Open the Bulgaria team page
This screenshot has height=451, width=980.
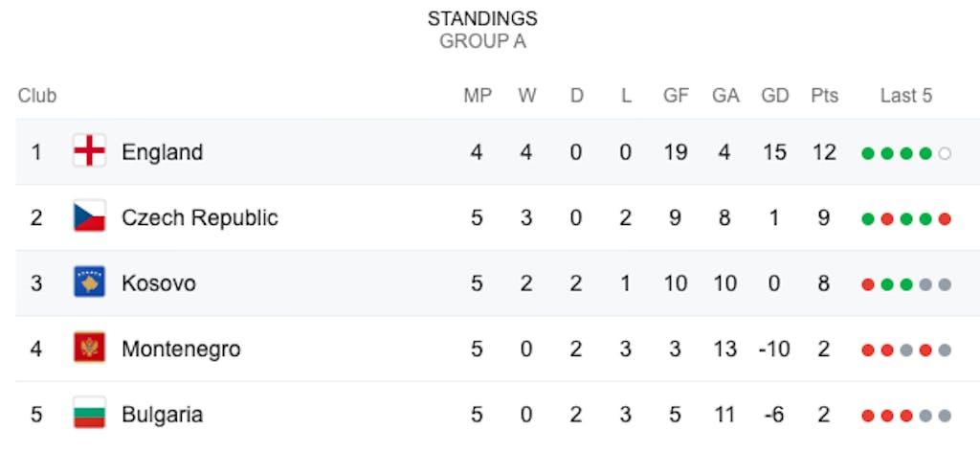pyautogui.click(x=163, y=415)
